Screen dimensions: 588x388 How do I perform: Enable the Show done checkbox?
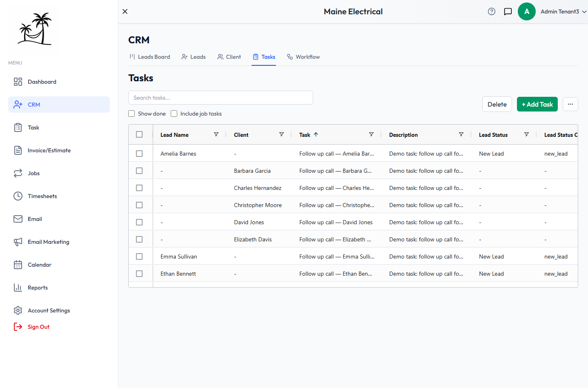[131, 114]
